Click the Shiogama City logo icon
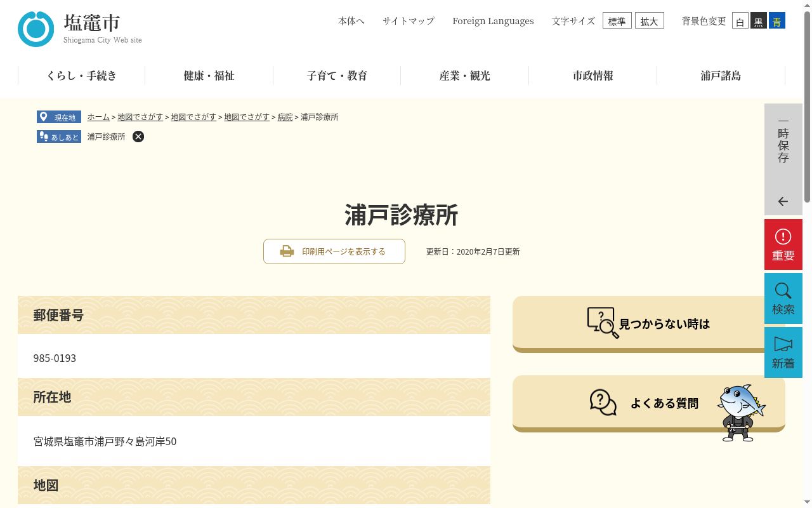This screenshot has width=812, height=508. [36, 29]
